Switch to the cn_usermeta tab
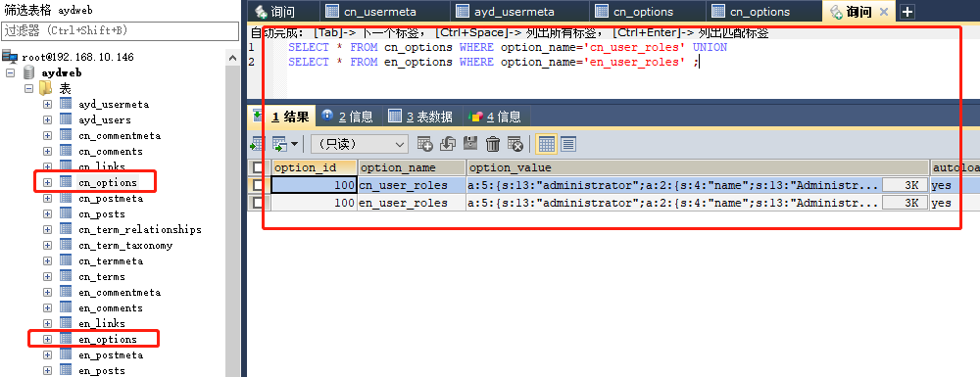The height and width of the screenshot is (377, 980). [x=384, y=11]
